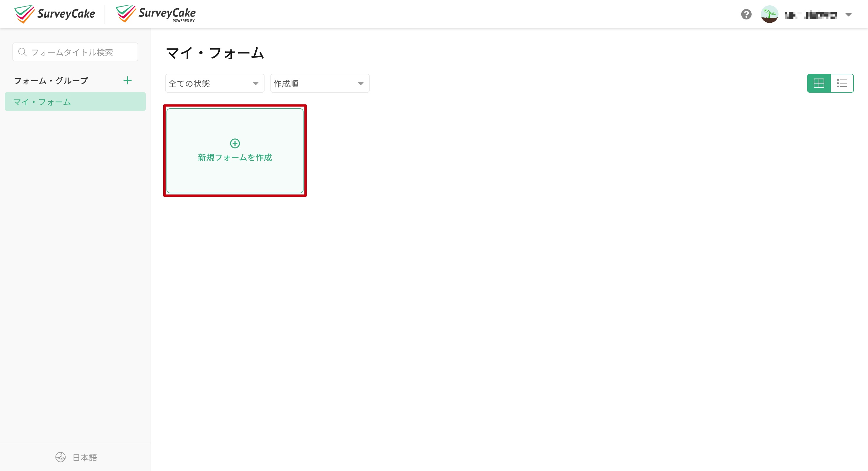This screenshot has width=868, height=471.
Task: Click the 新規フォームを作成 card
Action: (235, 151)
